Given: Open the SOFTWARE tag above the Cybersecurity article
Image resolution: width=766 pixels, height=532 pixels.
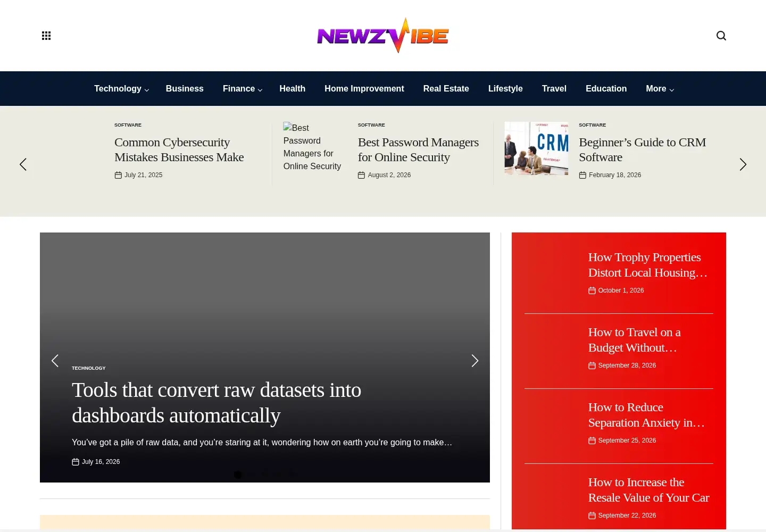Looking at the screenshot, I should click(128, 125).
